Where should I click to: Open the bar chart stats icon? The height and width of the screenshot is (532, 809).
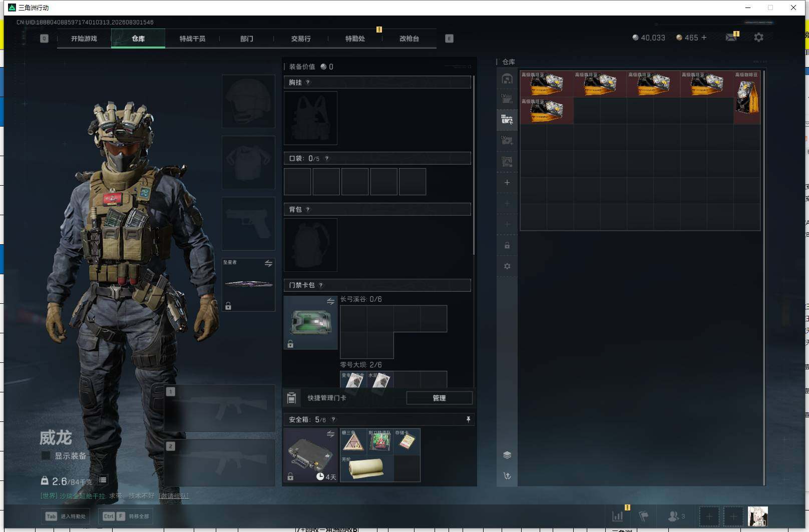click(x=618, y=516)
